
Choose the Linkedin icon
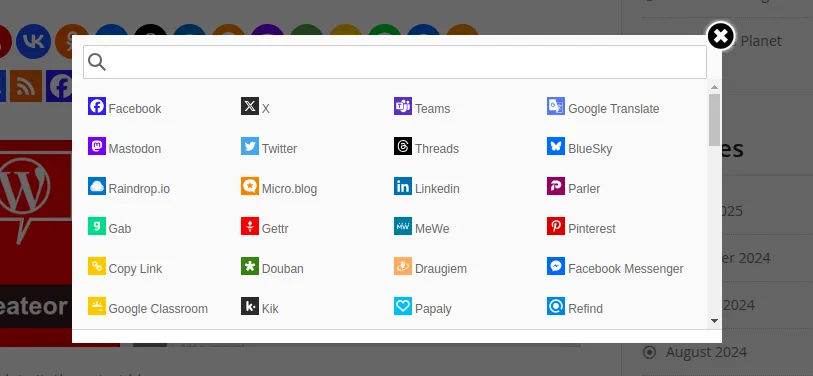[x=403, y=186]
